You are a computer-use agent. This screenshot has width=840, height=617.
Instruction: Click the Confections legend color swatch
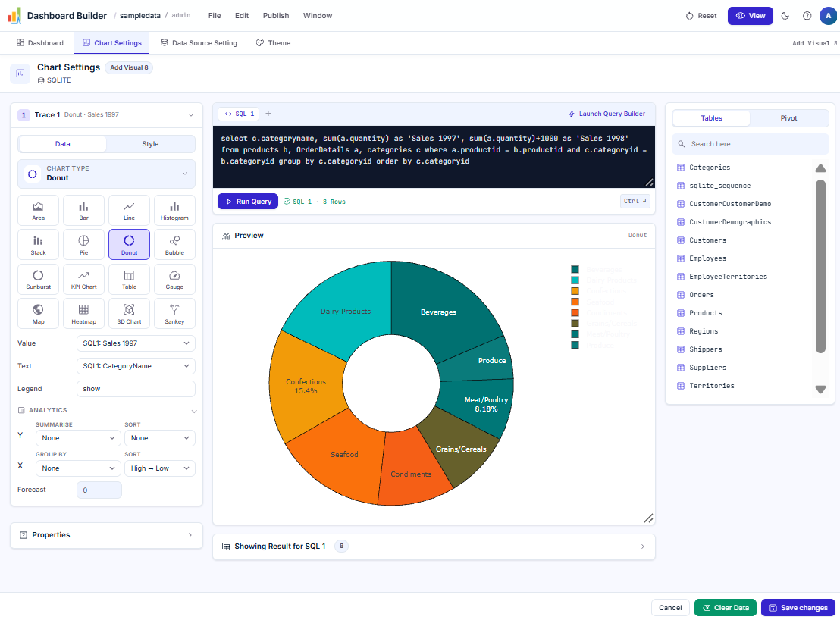[575, 291]
